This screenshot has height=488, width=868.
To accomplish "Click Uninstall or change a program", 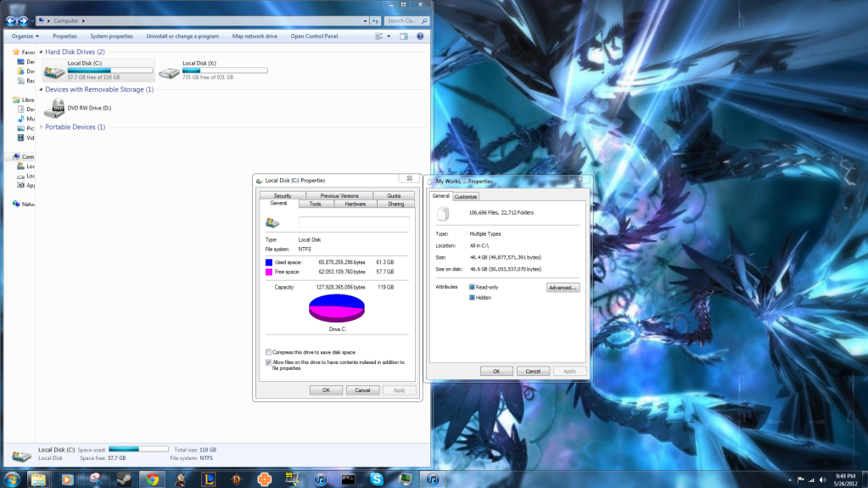I will [x=182, y=36].
